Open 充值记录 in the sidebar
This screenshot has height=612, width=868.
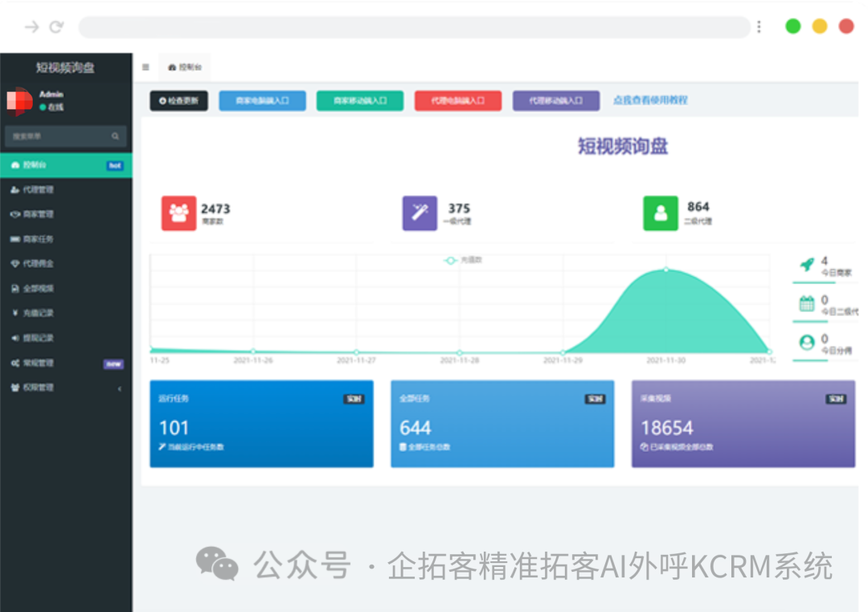(66, 313)
